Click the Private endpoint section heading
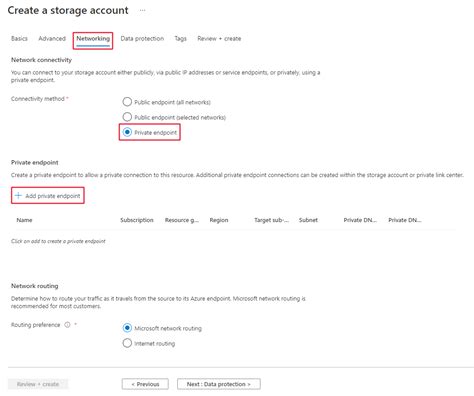Screen dimensions: 474x396 tap(35, 163)
